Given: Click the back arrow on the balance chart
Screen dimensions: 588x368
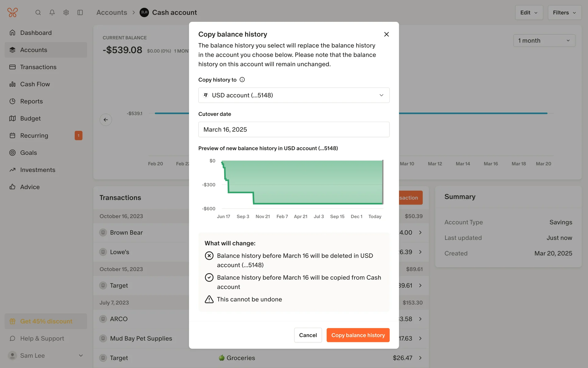Looking at the screenshot, I should coord(106,120).
